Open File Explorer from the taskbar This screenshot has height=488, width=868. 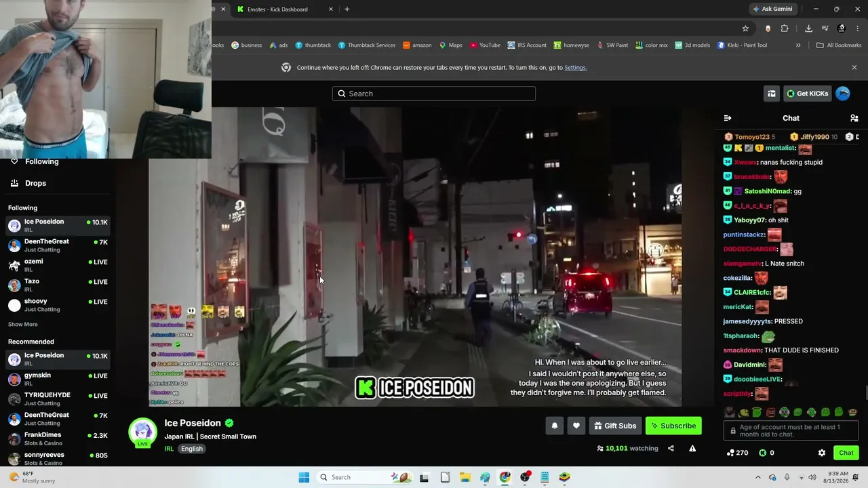465,477
